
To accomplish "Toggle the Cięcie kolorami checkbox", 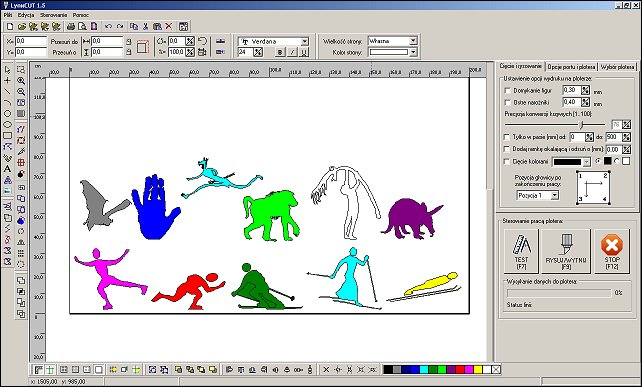I will click(x=507, y=162).
